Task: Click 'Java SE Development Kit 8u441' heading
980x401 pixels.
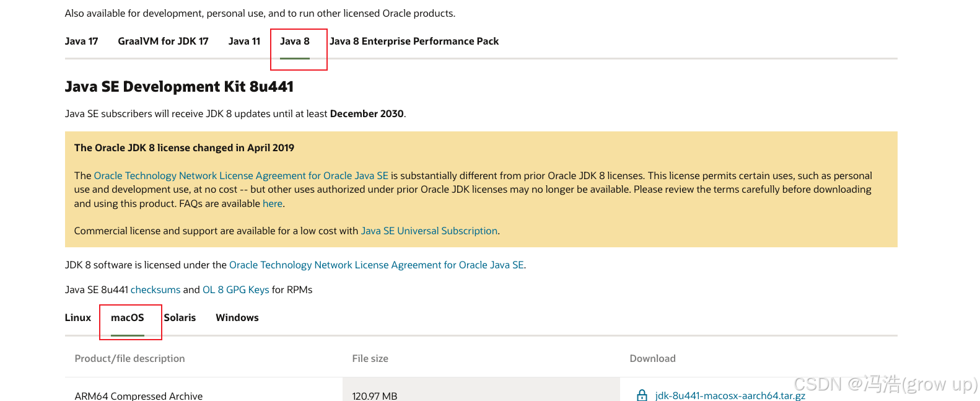Action: (x=179, y=87)
